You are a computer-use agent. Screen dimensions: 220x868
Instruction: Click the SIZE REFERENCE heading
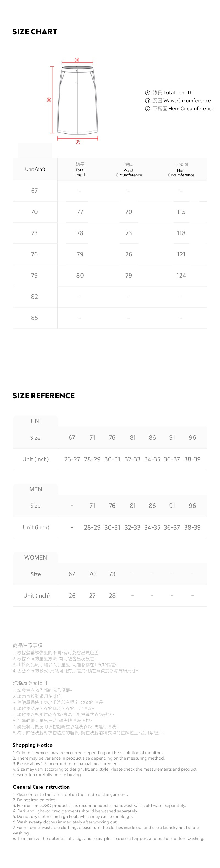[x=44, y=396]
